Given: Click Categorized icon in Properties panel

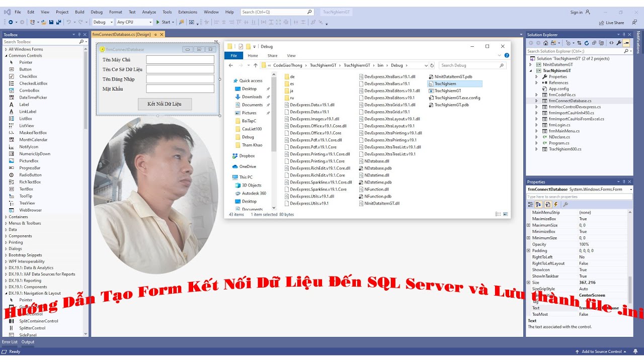Looking at the screenshot, I should click(x=531, y=205).
